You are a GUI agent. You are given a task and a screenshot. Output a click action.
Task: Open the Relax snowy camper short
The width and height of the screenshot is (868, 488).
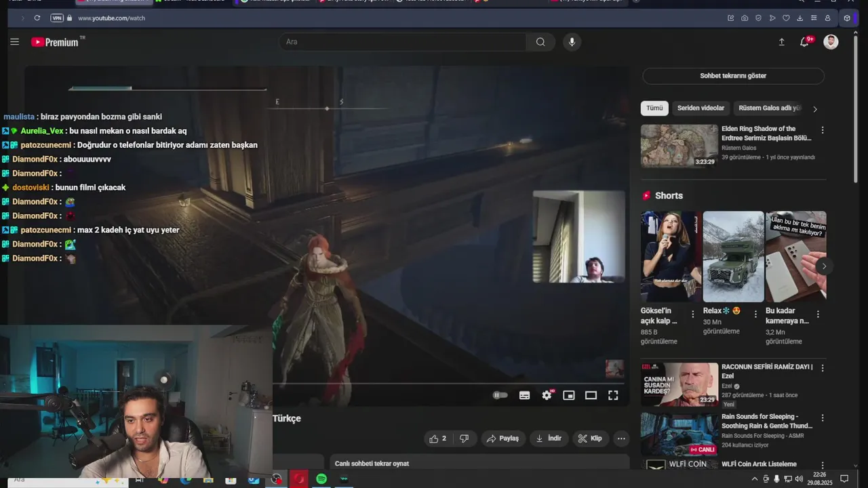coord(733,256)
